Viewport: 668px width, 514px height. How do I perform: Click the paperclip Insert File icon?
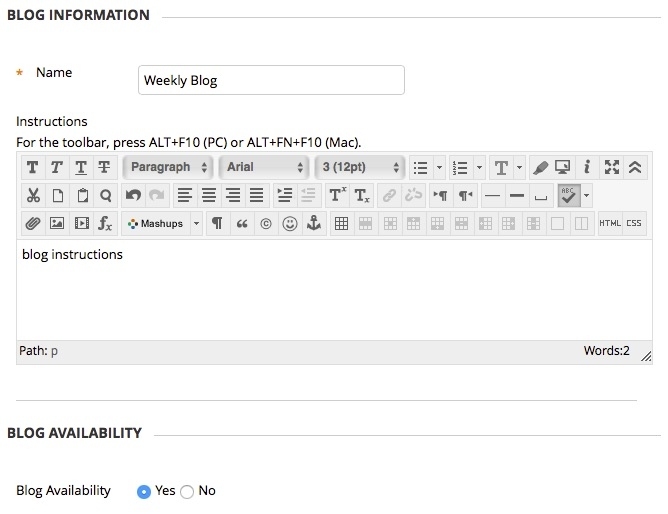click(33, 223)
